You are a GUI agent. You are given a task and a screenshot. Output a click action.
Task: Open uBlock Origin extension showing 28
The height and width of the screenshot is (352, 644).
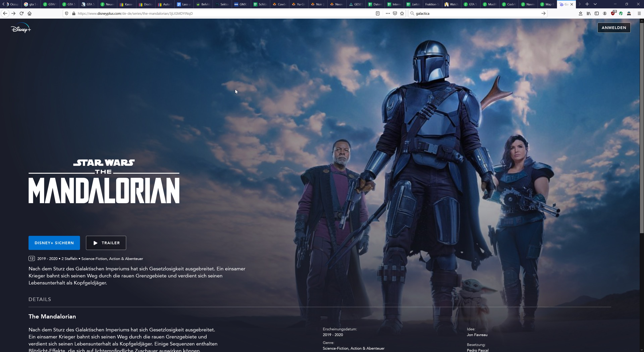[x=613, y=13]
